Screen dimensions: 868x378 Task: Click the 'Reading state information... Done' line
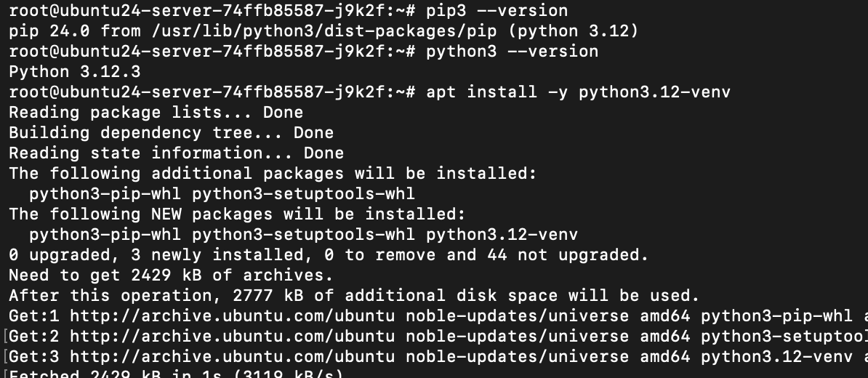click(x=176, y=153)
